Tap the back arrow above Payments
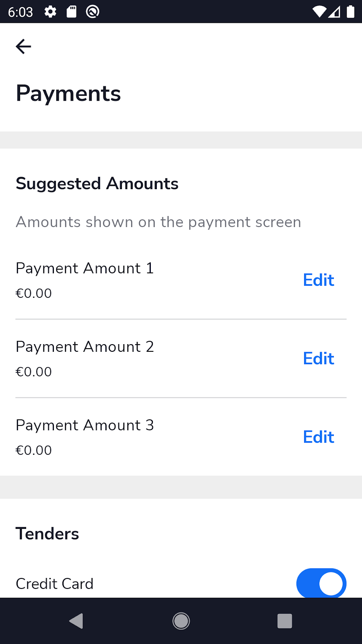 tap(23, 47)
